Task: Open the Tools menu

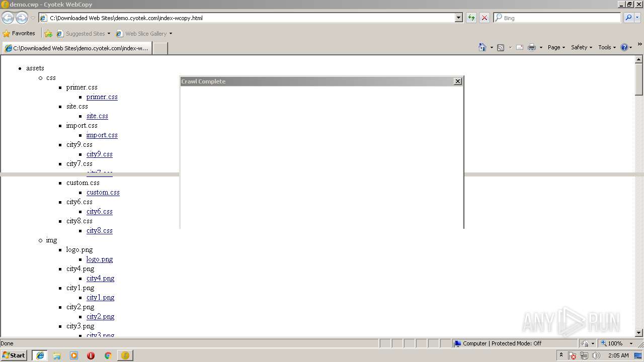Action: (x=607, y=47)
